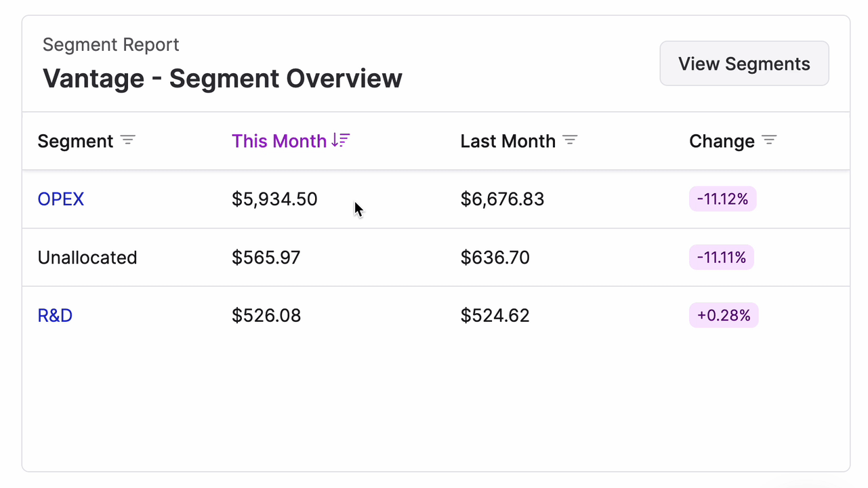Sort by the Segment column header
This screenshot has width=868, height=488.
click(75, 141)
